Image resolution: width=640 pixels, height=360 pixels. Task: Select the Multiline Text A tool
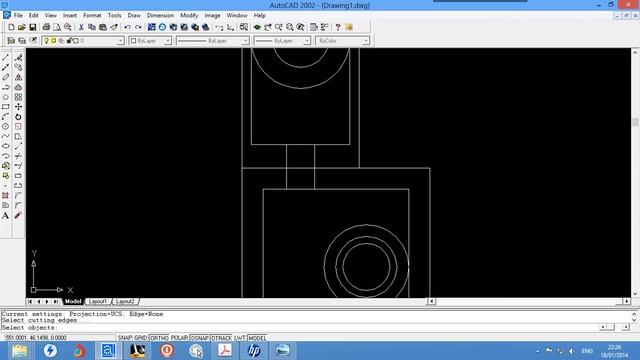click(x=6, y=216)
